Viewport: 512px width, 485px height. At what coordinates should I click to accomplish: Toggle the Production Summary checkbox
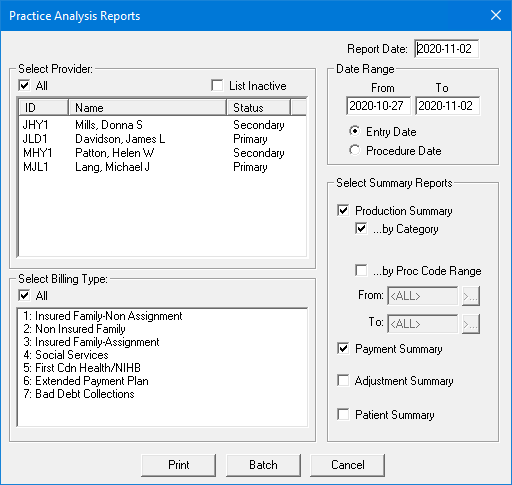click(343, 210)
